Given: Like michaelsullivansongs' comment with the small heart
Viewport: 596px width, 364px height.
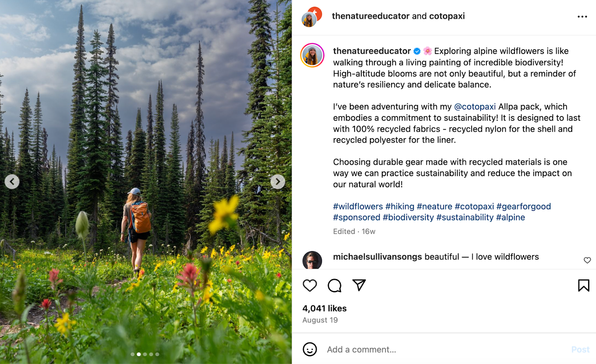Looking at the screenshot, I should coord(588,261).
